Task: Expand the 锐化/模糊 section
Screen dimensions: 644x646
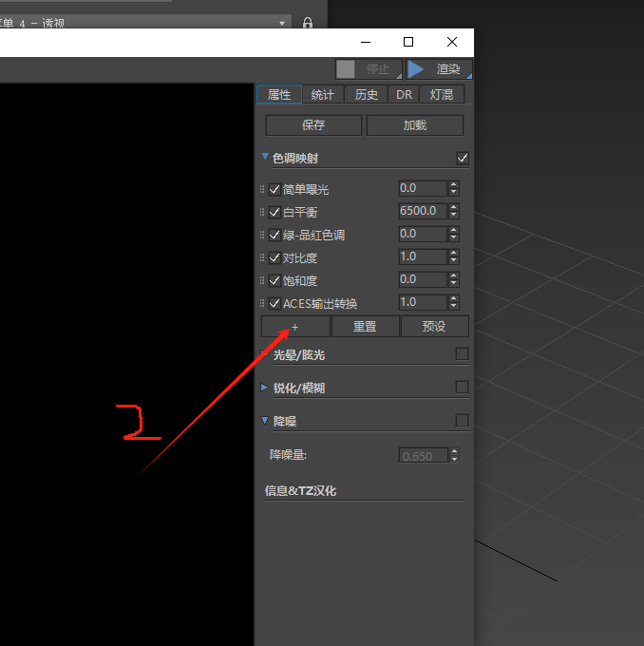Action: tap(266, 388)
